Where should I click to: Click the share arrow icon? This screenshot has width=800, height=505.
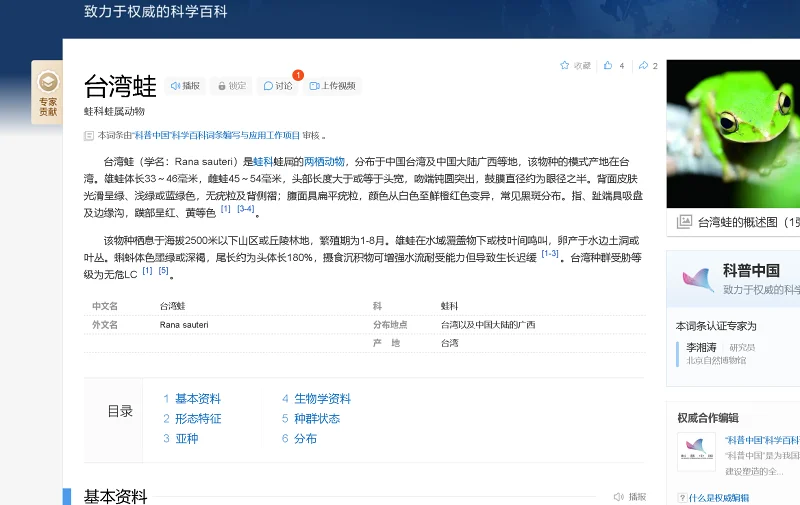pyautogui.click(x=643, y=66)
